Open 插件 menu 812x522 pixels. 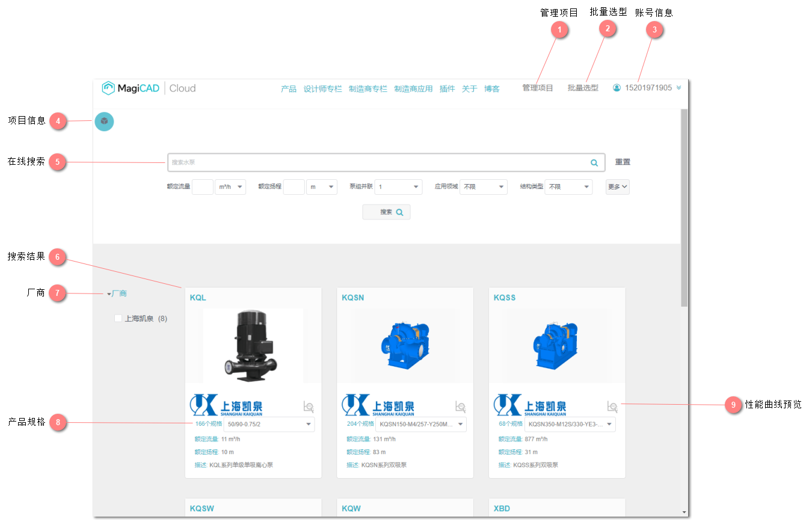447,89
